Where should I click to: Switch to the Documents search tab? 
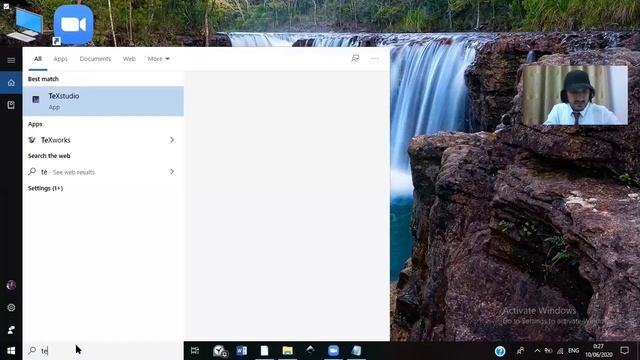pyautogui.click(x=95, y=59)
